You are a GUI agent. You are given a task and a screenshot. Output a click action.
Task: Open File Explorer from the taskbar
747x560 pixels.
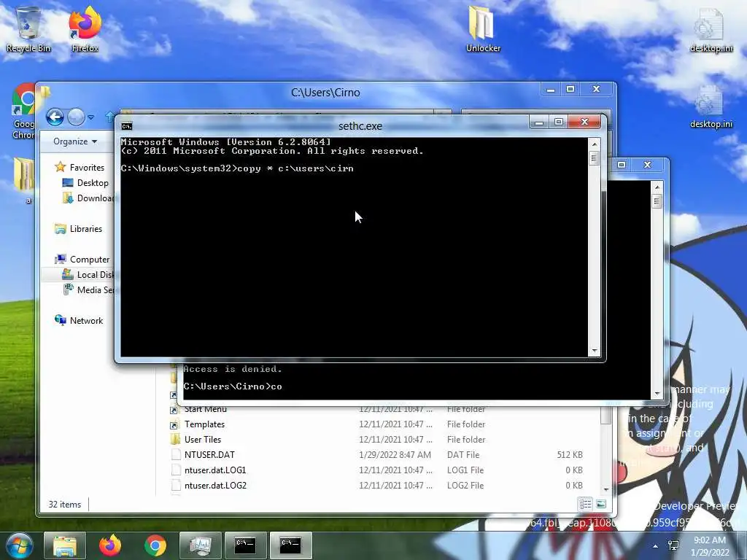pos(65,545)
